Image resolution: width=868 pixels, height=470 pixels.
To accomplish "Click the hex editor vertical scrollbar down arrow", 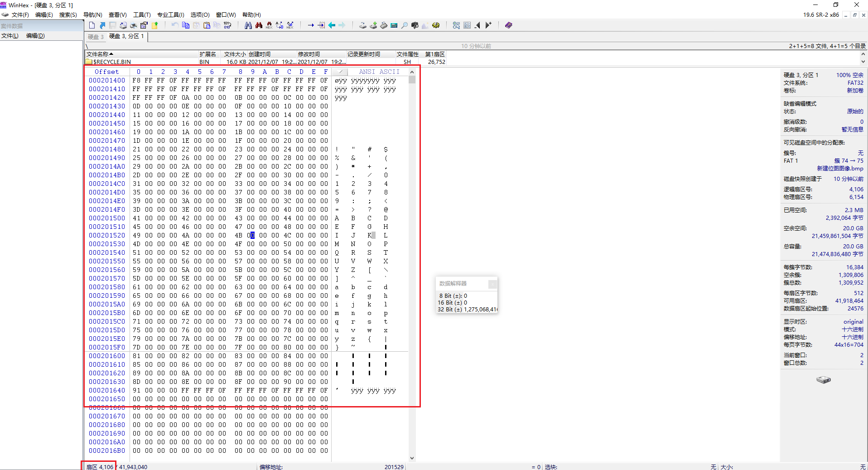I will (412, 458).
